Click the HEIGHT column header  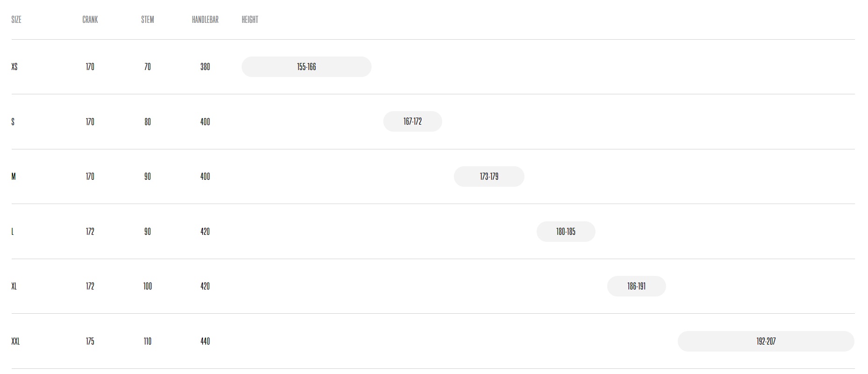coord(250,20)
